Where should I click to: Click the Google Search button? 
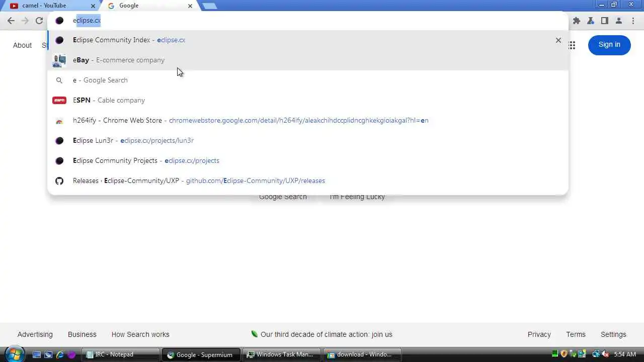tap(283, 197)
